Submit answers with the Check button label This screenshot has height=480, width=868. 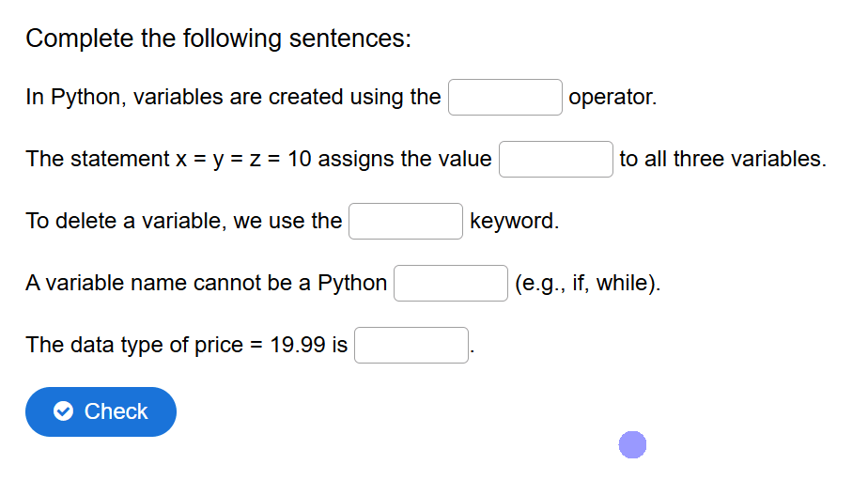116,411
